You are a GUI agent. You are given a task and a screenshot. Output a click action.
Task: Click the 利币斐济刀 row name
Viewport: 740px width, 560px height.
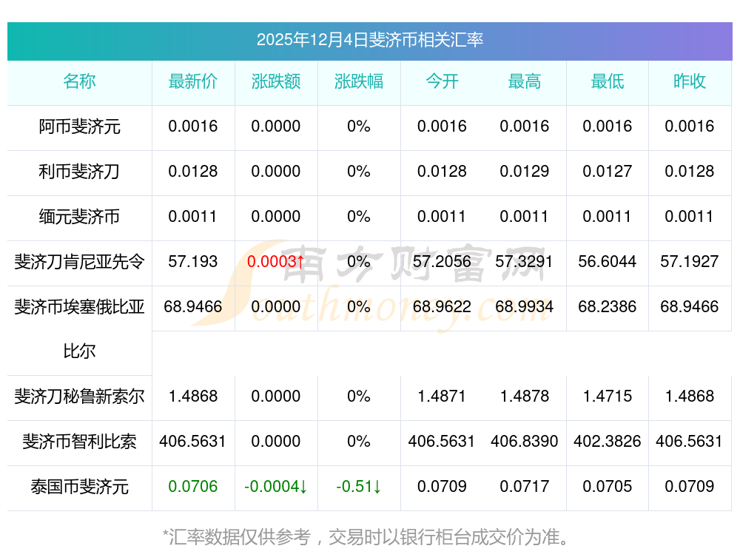click(x=79, y=172)
